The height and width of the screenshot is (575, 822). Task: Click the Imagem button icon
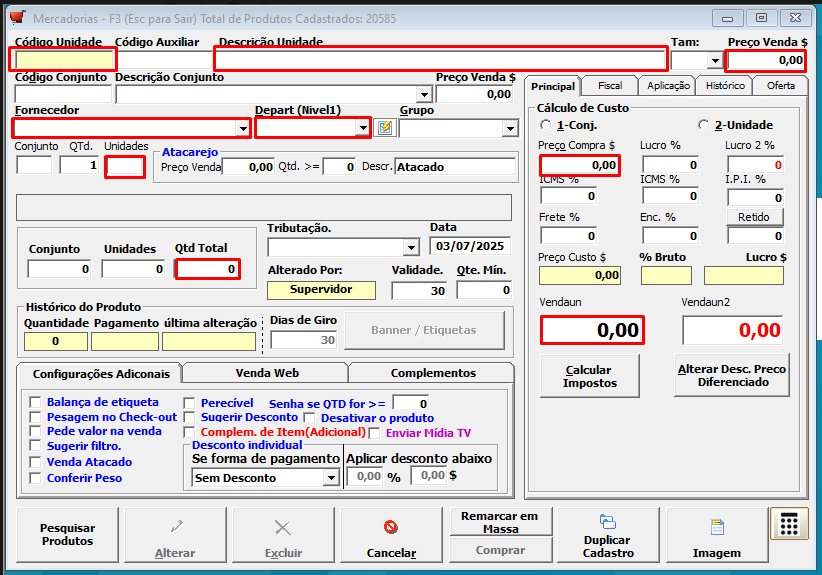click(x=716, y=527)
